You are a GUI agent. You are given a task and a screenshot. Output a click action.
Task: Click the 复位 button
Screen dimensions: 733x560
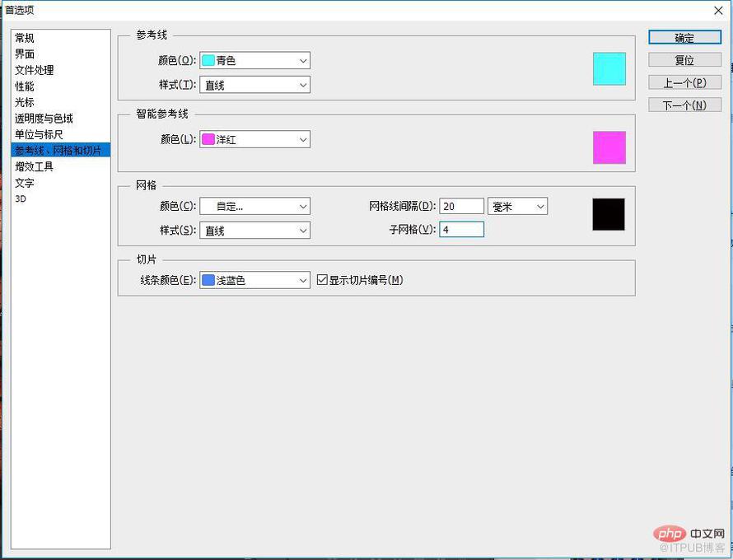pyautogui.click(x=685, y=60)
